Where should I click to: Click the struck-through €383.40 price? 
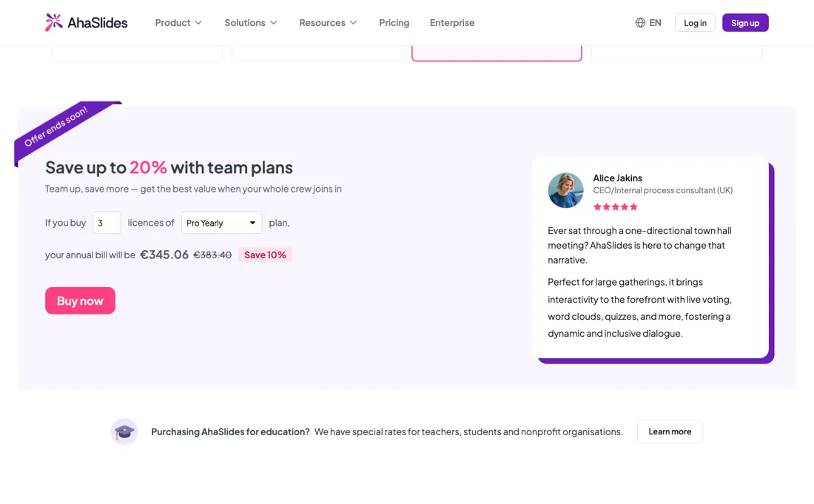point(212,255)
